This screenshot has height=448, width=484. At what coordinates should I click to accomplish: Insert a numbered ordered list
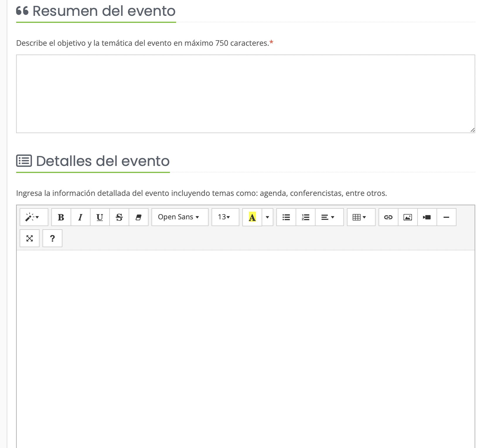(305, 217)
